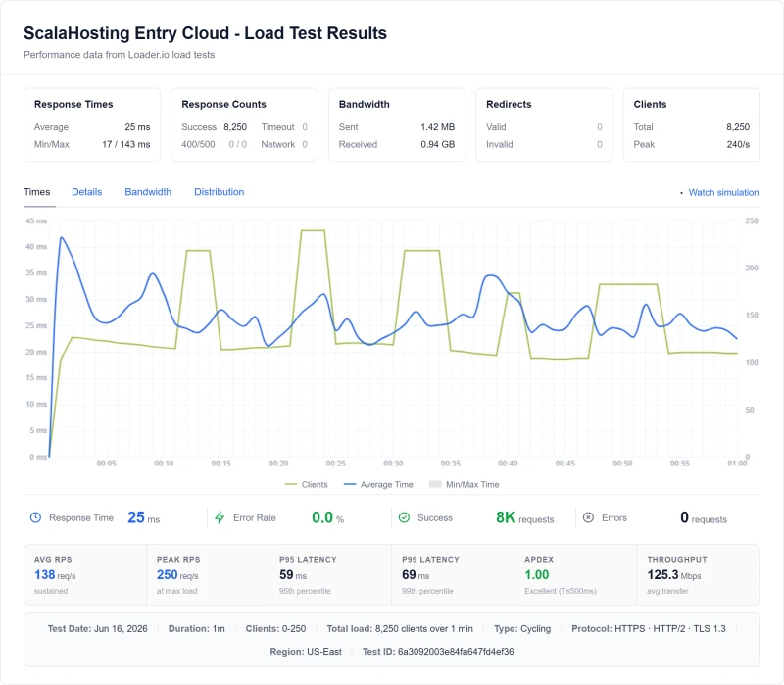784x685 pixels.
Task: Click the Timeout label in Response Counts
Action: (x=277, y=127)
